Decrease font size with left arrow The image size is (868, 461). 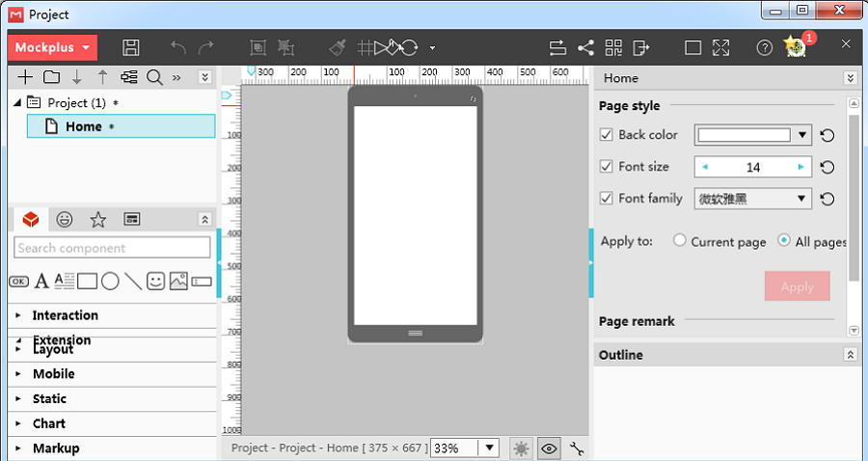705,167
